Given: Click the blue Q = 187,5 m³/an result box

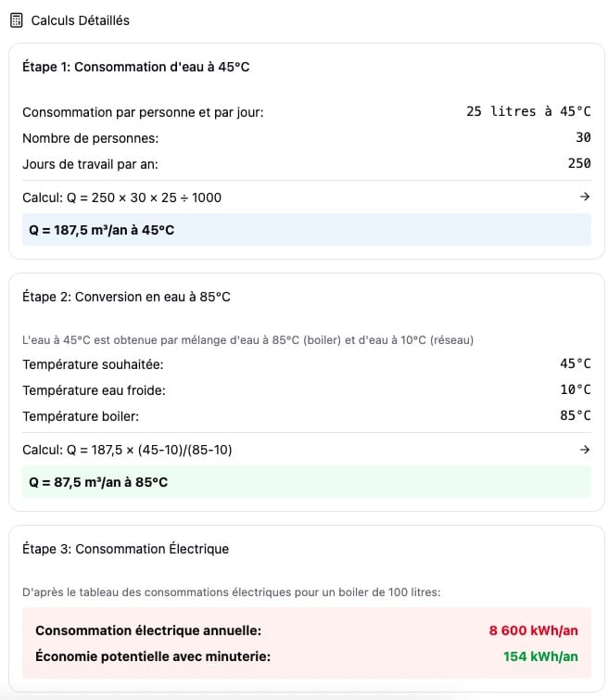Looking at the screenshot, I should pyautogui.click(x=306, y=229).
